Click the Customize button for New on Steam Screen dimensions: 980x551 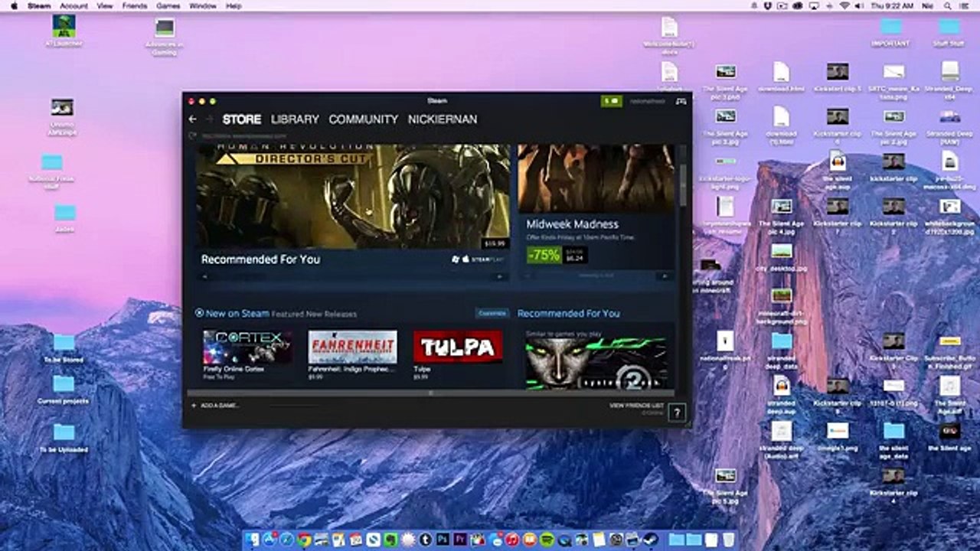[492, 313]
